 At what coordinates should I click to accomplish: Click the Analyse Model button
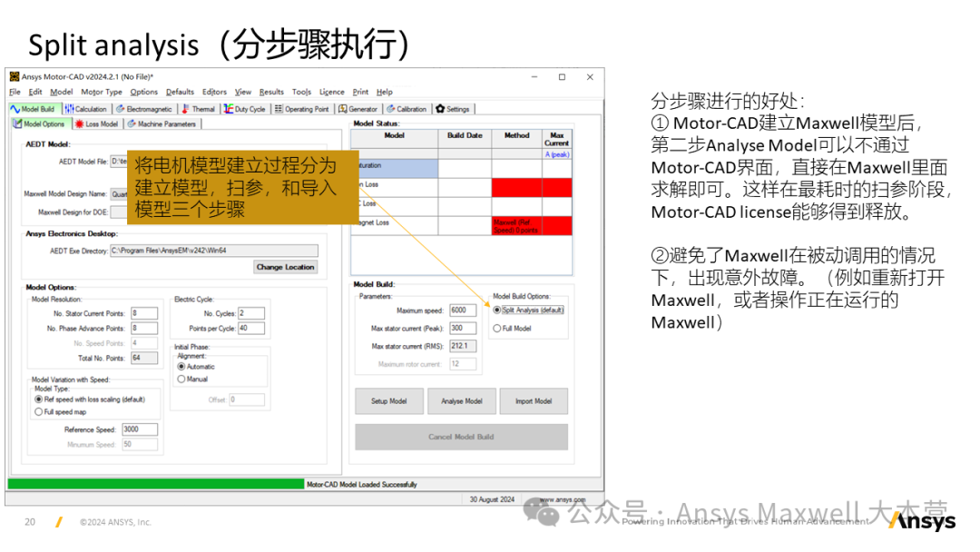click(462, 401)
